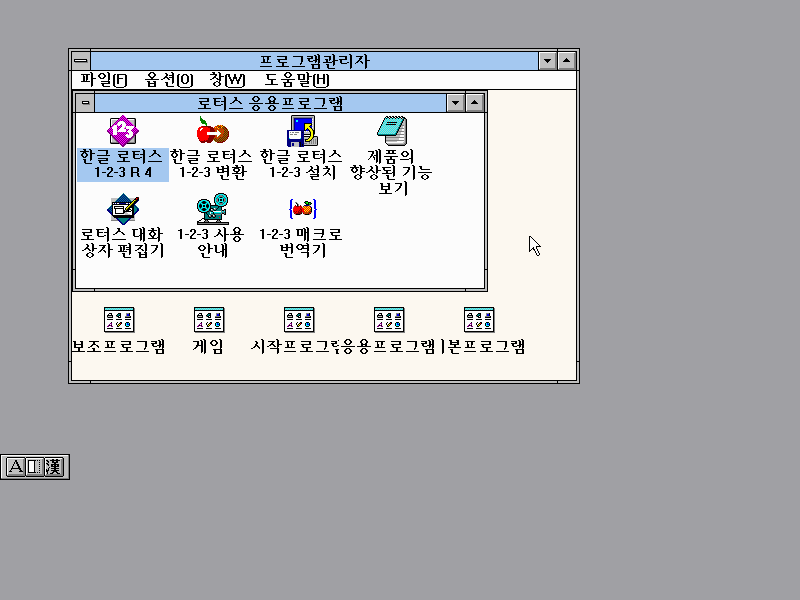Open the 도움말(H) menu
Image resolution: width=800 pixels, height=600 pixels.
click(296, 80)
